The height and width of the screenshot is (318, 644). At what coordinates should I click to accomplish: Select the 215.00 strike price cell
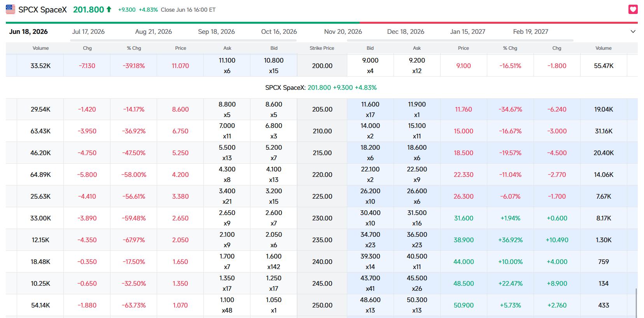tap(322, 153)
